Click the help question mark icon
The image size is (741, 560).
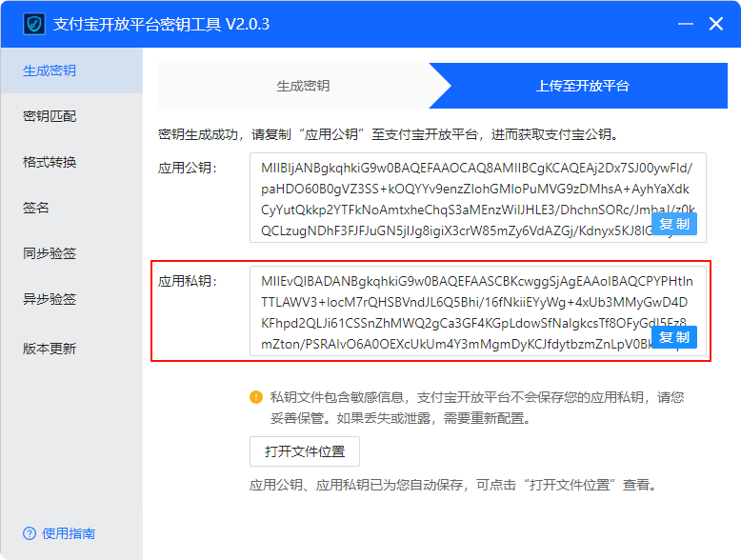pyautogui.click(x=30, y=533)
